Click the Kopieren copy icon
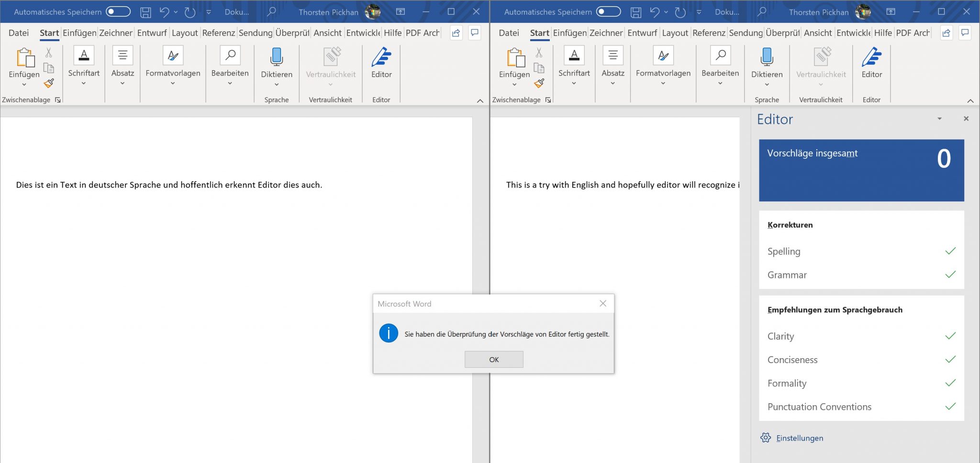Screen dimensions: 980x463 pos(48,67)
